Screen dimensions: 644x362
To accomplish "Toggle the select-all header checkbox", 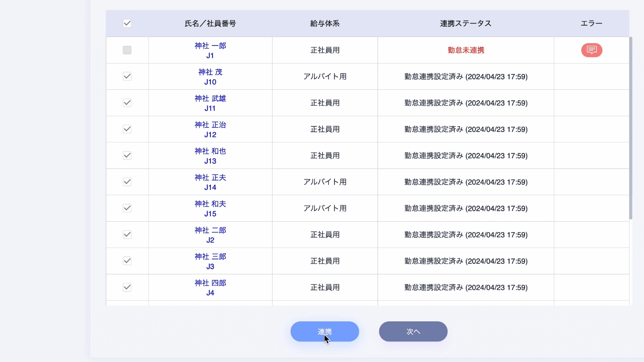I will click(x=127, y=23).
